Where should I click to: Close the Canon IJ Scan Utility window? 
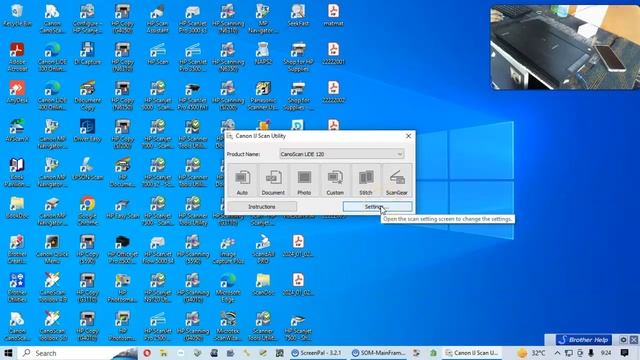click(x=408, y=136)
